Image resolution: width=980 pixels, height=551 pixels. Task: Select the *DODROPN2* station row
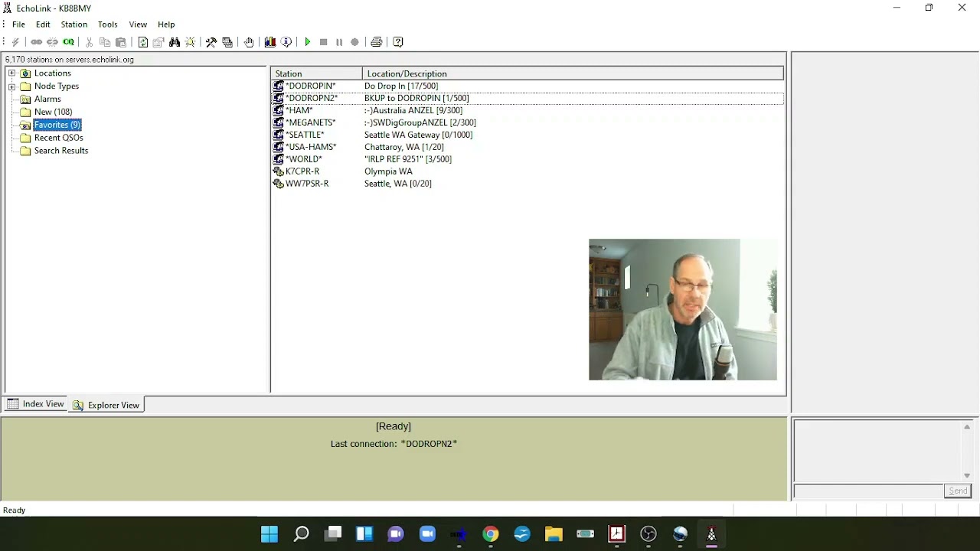pos(528,98)
